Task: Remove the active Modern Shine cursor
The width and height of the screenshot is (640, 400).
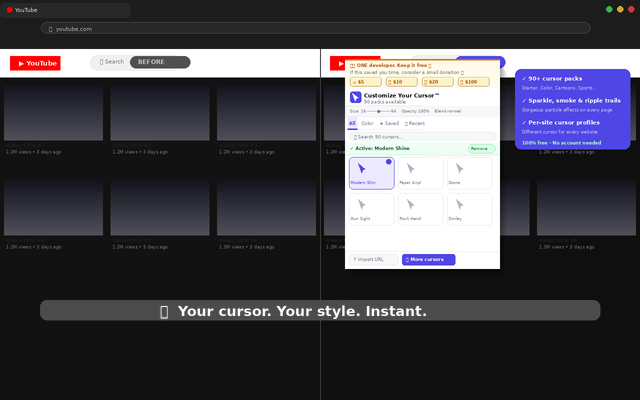Action: tap(481, 149)
